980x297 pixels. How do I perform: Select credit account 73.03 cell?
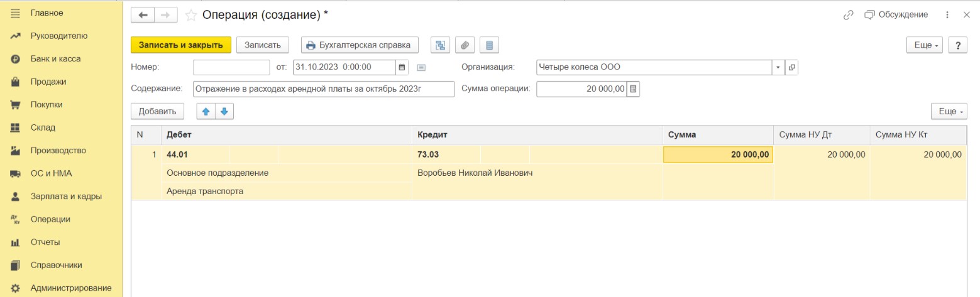coord(446,154)
